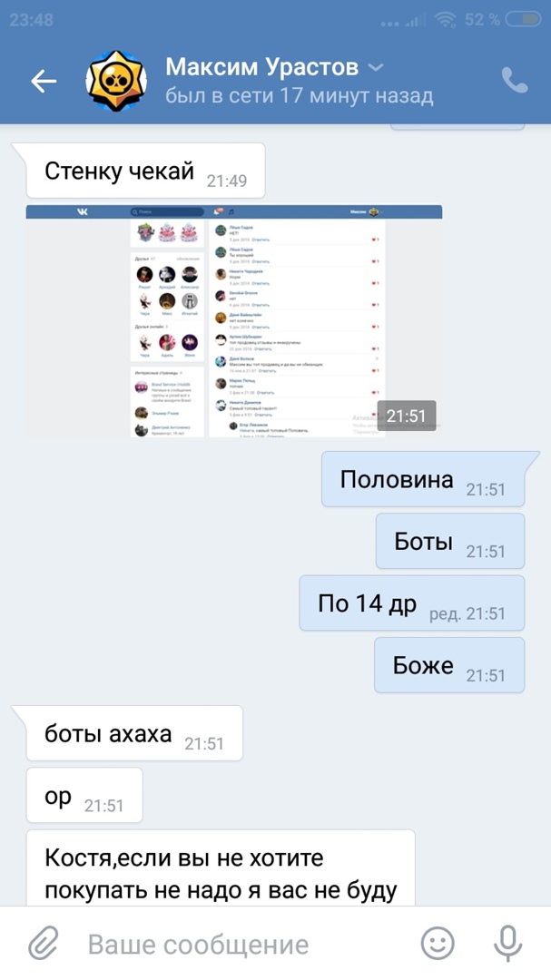
Task: Start a voice call with the phone icon
Action: click(515, 81)
